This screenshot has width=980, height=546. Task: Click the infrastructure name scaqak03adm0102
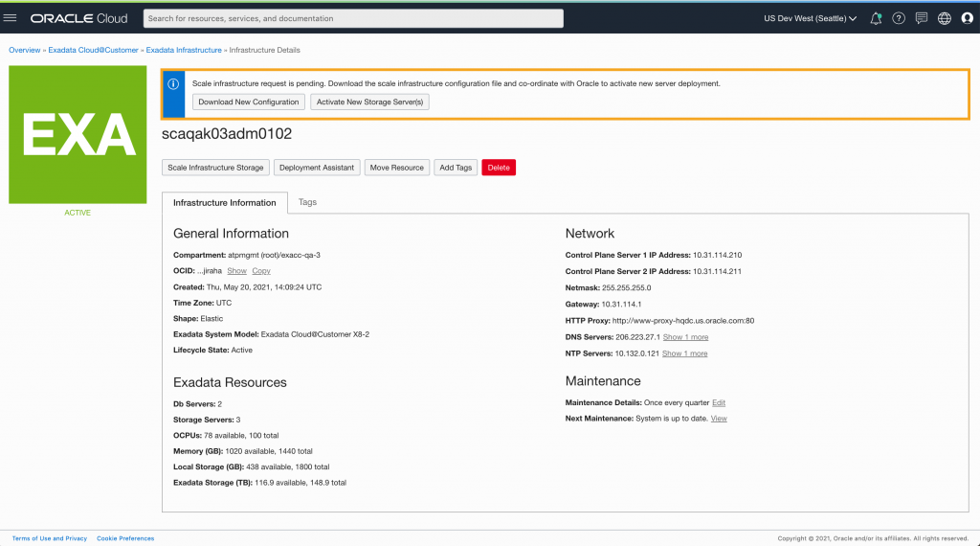point(227,134)
